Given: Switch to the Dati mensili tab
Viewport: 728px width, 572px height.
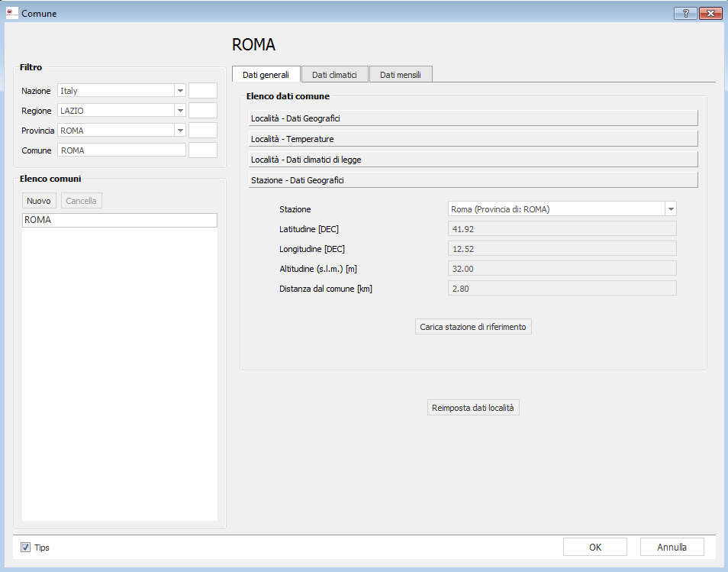Looking at the screenshot, I should (x=401, y=74).
